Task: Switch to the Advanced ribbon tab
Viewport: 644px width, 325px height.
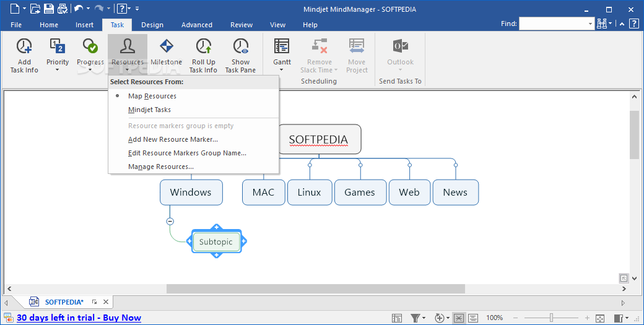Action: (197, 25)
